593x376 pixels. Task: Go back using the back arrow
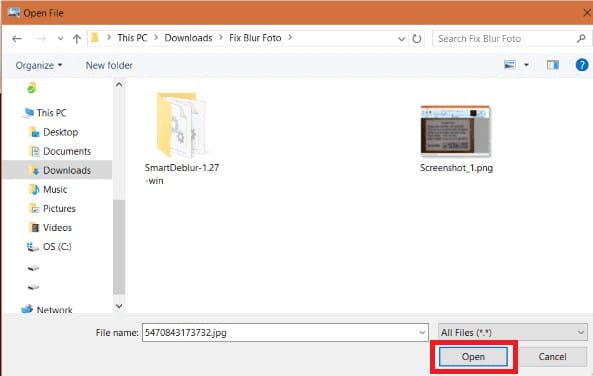pos(17,39)
